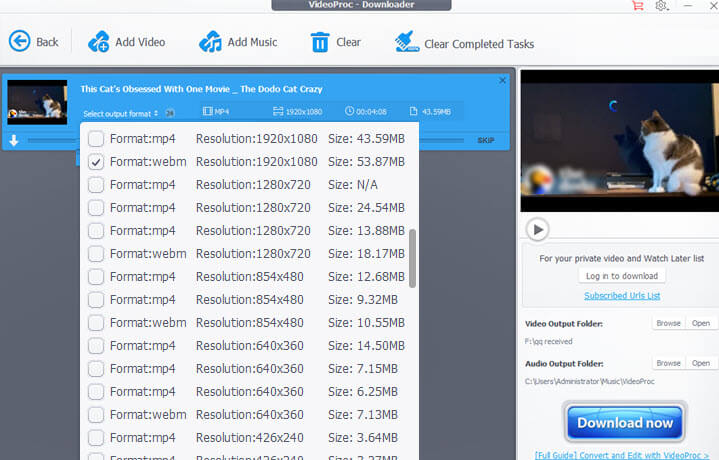719x460 pixels.
Task: Open settings gear in title bar
Action: coord(662,6)
